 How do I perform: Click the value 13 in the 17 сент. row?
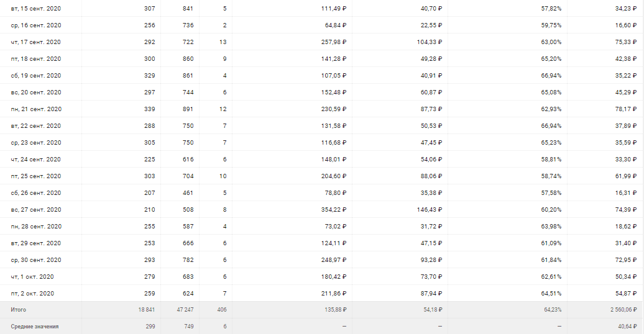tap(223, 42)
